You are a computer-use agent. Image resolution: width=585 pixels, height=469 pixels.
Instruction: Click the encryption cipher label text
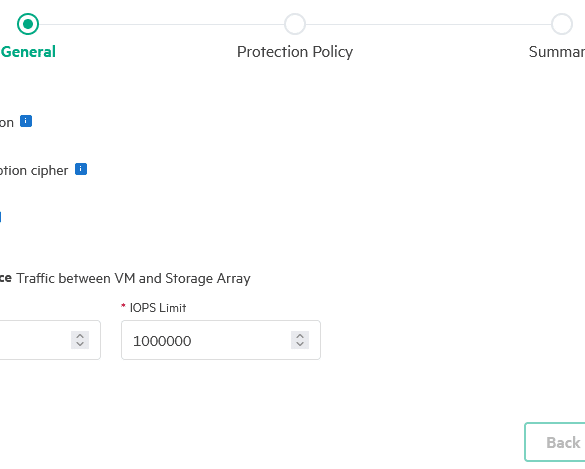point(34,171)
